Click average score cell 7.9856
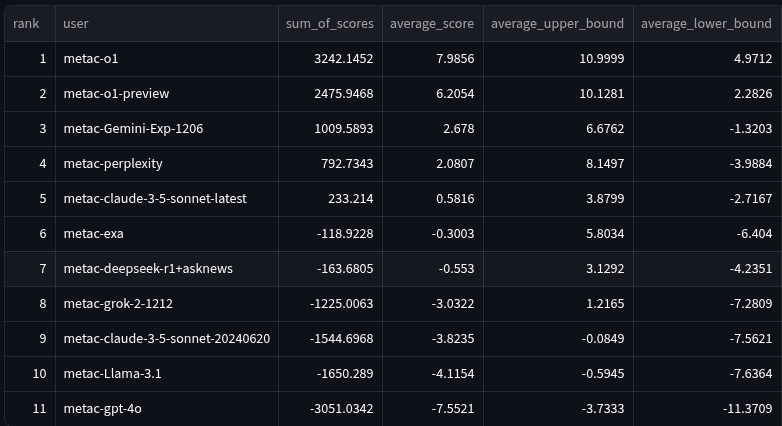This screenshot has height=426, width=782. coord(433,59)
